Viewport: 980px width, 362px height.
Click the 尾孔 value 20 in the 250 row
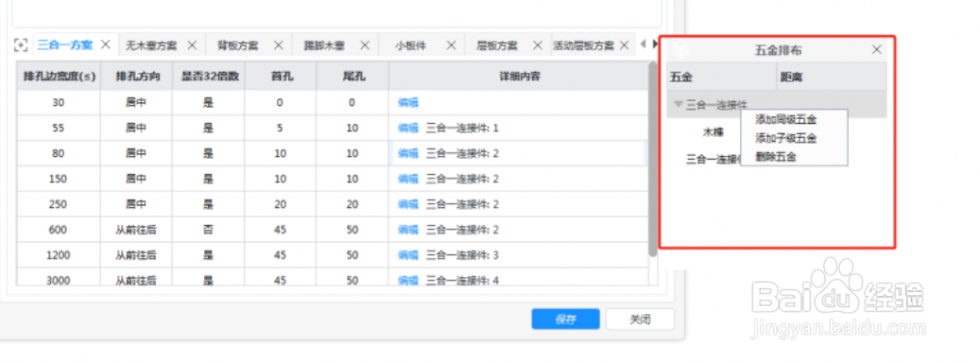pyautogui.click(x=352, y=204)
